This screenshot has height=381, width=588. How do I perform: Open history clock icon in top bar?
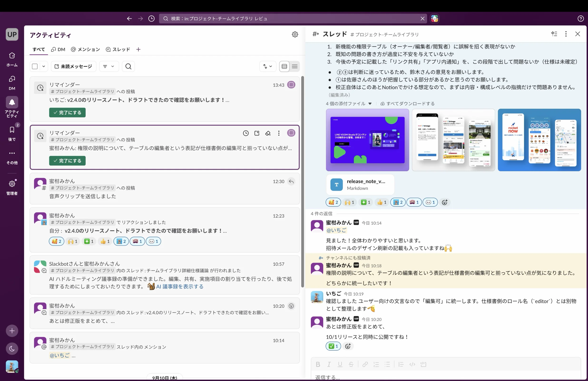[x=152, y=19]
